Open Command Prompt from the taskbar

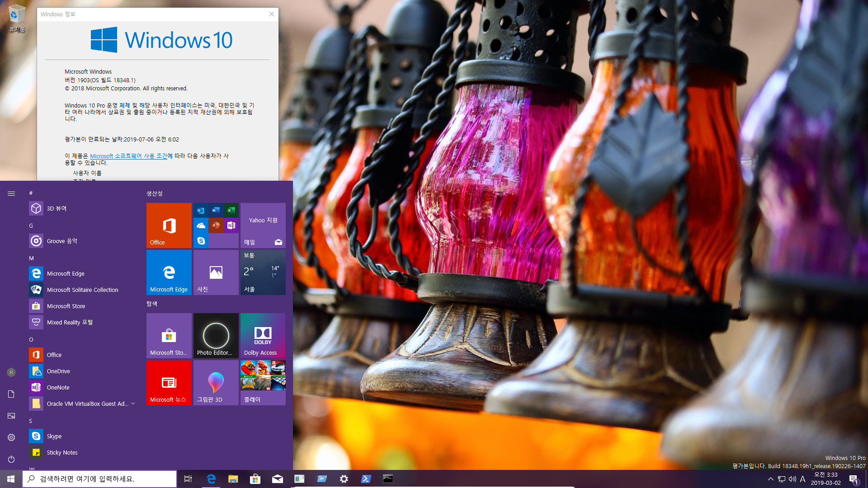click(388, 479)
